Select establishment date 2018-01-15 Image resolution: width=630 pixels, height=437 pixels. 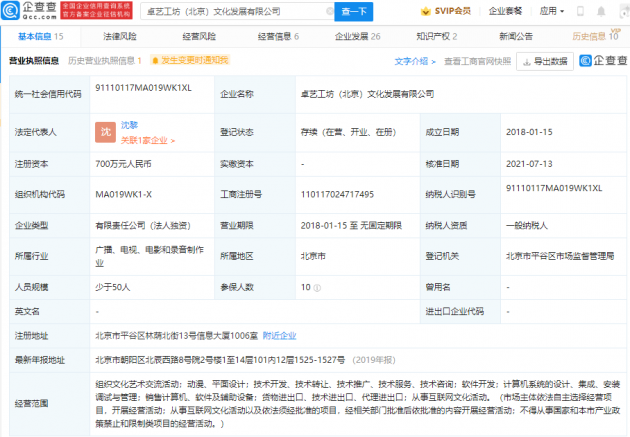click(529, 132)
